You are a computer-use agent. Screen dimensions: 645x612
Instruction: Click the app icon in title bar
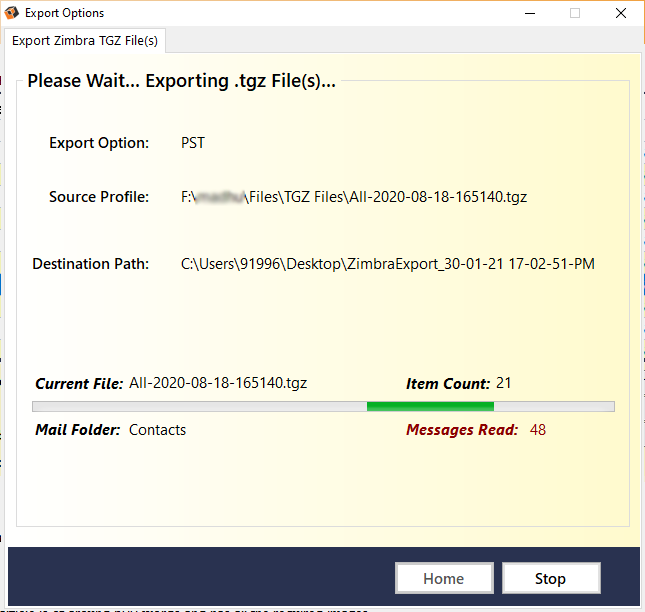12,13
